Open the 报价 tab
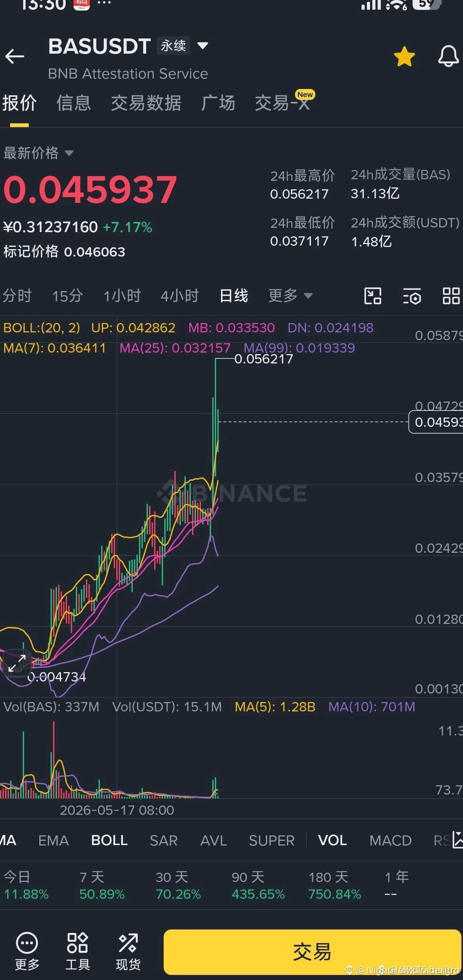Screen dimensions: 463x980 coord(19,103)
